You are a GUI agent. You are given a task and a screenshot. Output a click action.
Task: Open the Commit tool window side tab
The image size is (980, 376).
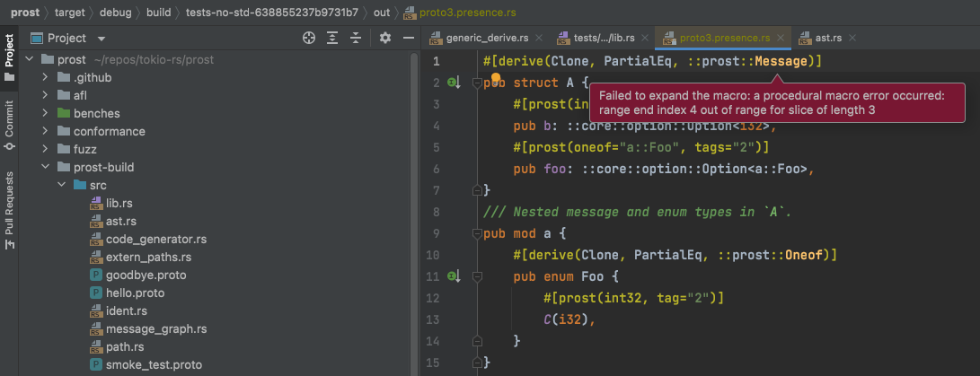click(9, 126)
